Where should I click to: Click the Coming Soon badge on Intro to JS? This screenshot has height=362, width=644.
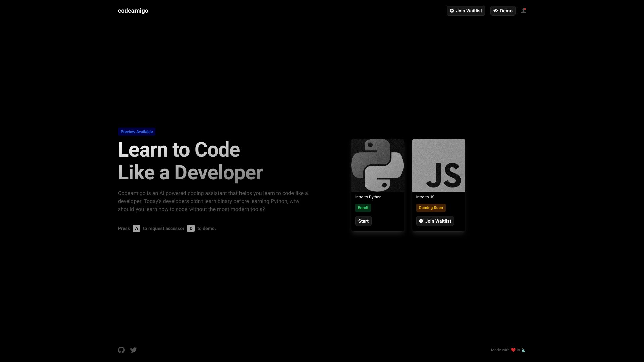(431, 208)
